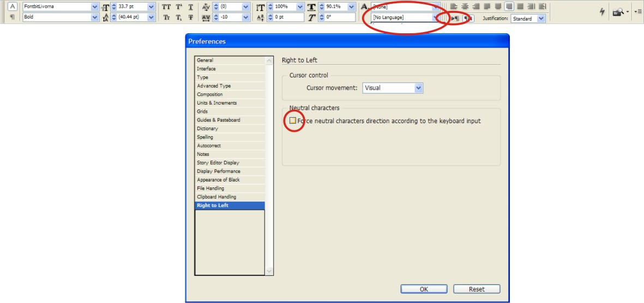This screenshot has height=303, width=644.
Task: Open the horizontal scale 90.1% dropdown
Action: point(352,7)
